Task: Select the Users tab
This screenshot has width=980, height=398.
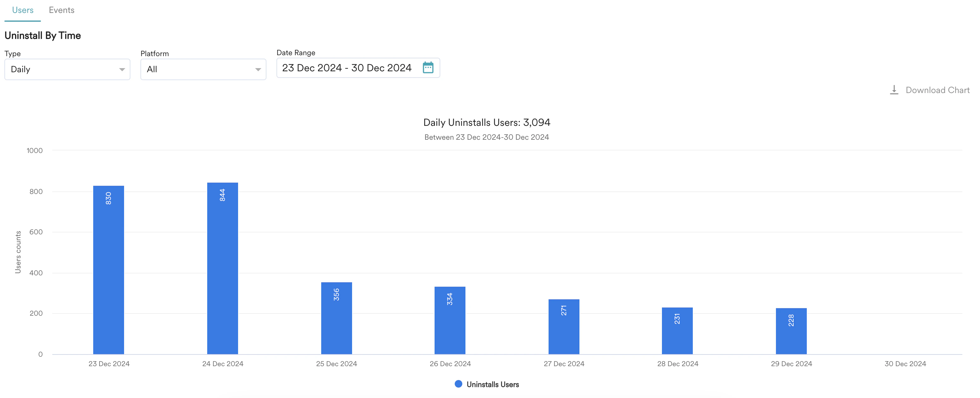Action: click(x=23, y=10)
